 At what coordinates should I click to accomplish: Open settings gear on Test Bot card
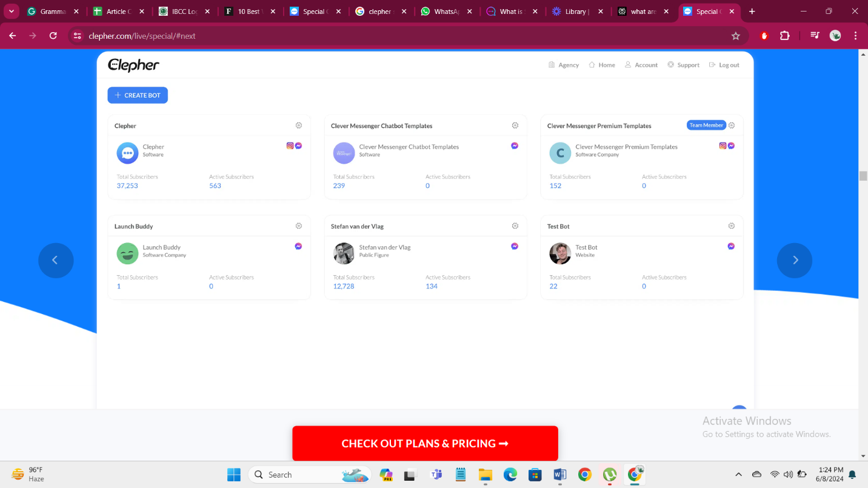pos(732,226)
